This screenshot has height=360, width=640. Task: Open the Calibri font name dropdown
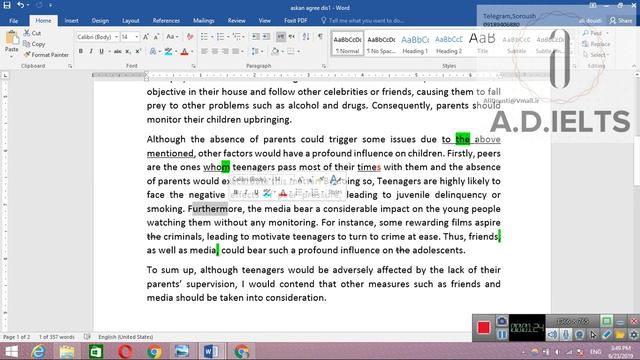[x=116, y=37]
